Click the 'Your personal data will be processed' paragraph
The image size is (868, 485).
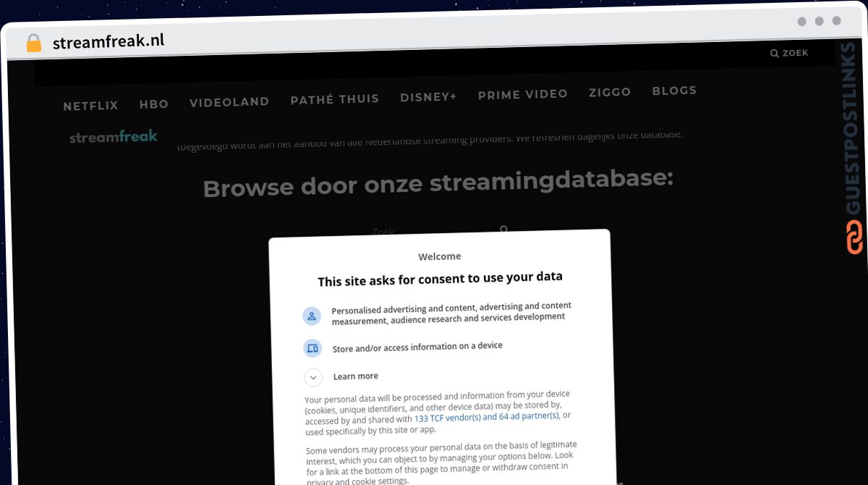click(x=438, y=413)
